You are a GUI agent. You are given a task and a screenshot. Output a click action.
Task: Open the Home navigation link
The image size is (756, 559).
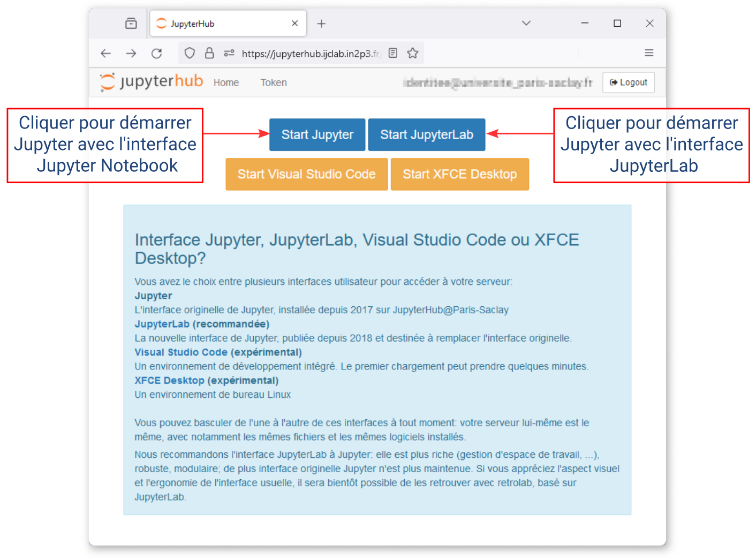click(226, 82)
